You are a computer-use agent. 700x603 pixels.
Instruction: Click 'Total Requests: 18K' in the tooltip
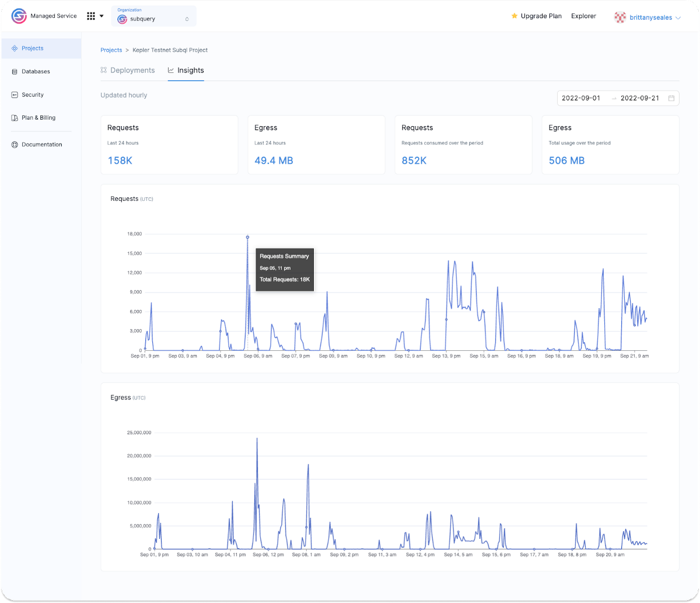(285, 280)
